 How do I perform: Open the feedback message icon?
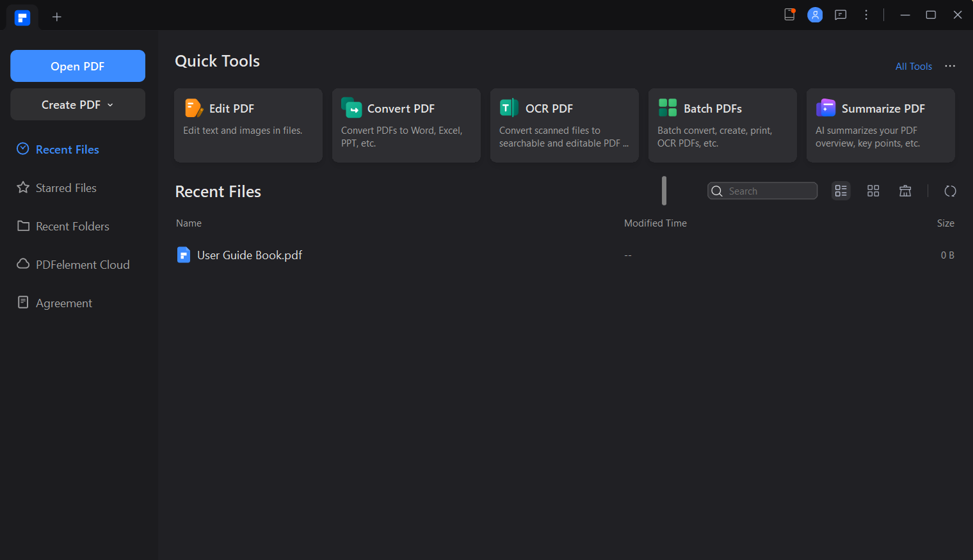(x=840, y=15)
